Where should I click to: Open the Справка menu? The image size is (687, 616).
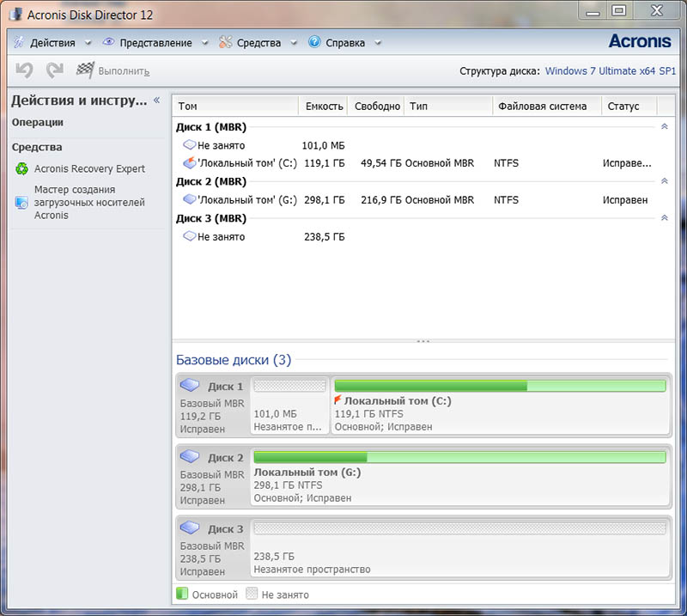click(345, 43)
